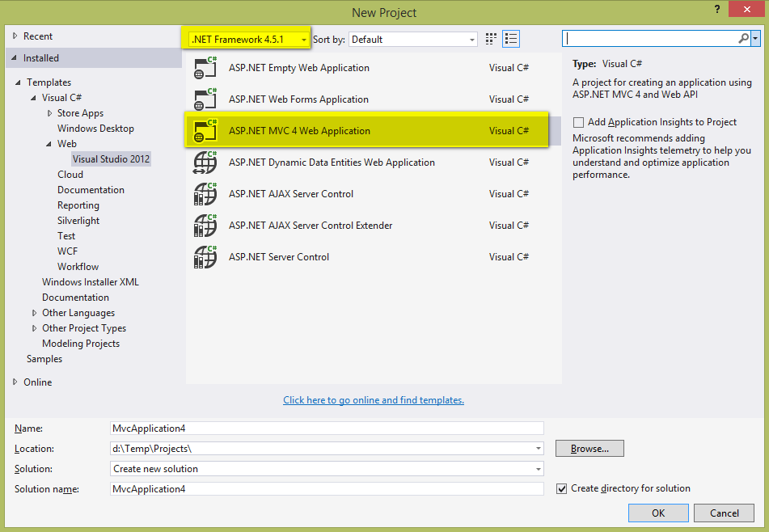
Task: Select ASP.NET AJAX Server Control Extender text
Action: pyautogui.click(x=311, y=226)
